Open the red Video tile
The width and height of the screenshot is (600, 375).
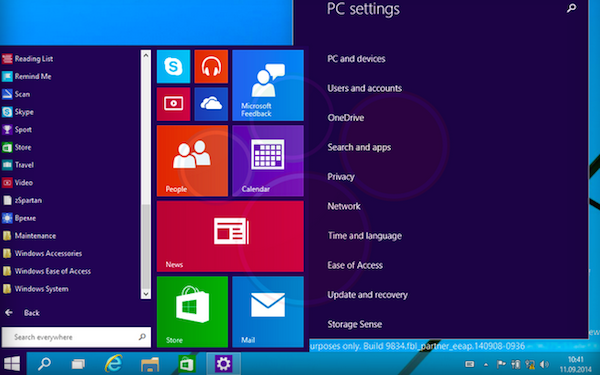coord(173,104)
